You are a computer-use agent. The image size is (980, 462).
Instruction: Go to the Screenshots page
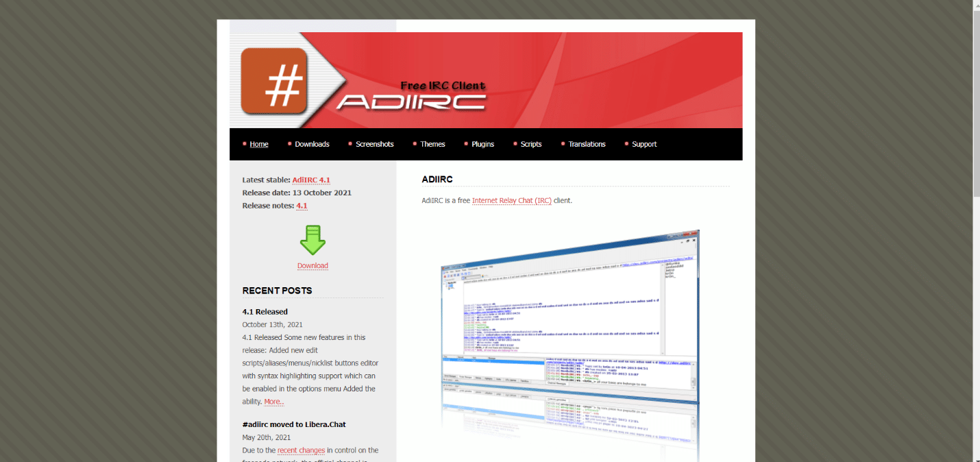[x=375, y=144]
